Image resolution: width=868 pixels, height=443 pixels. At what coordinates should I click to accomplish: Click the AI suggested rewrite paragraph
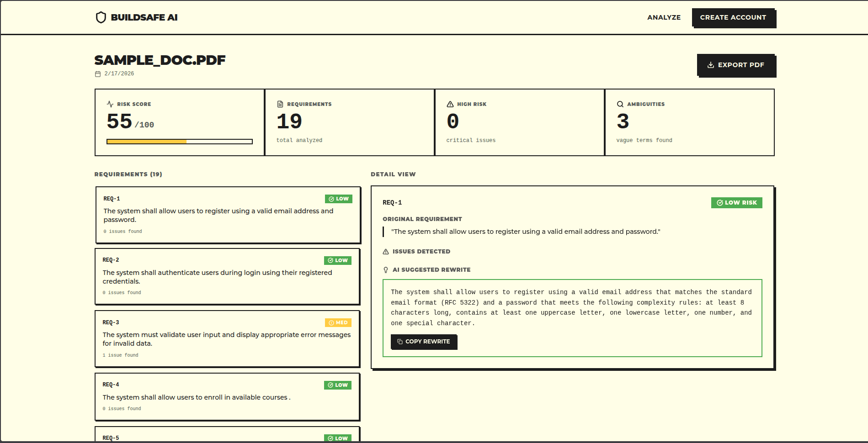click(x=571, y=307)
